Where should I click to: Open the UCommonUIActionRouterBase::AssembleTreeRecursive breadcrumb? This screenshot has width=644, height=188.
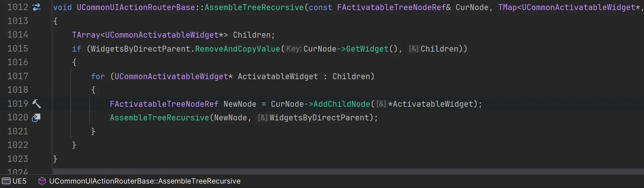[x=145, y=181]
